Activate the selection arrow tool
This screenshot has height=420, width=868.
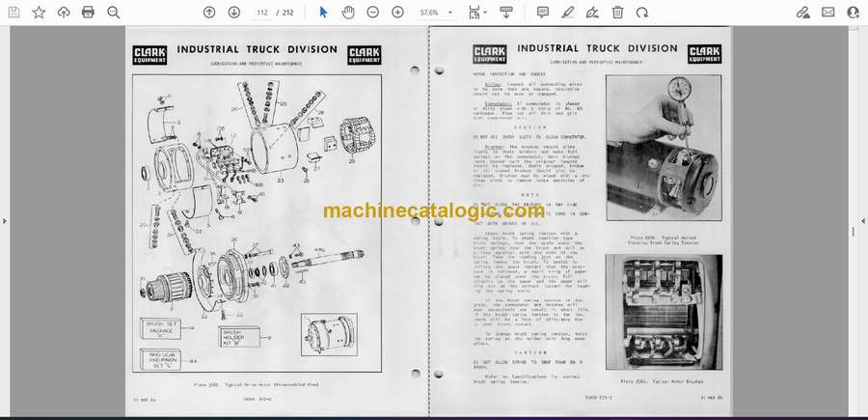[x=323, y=13]
